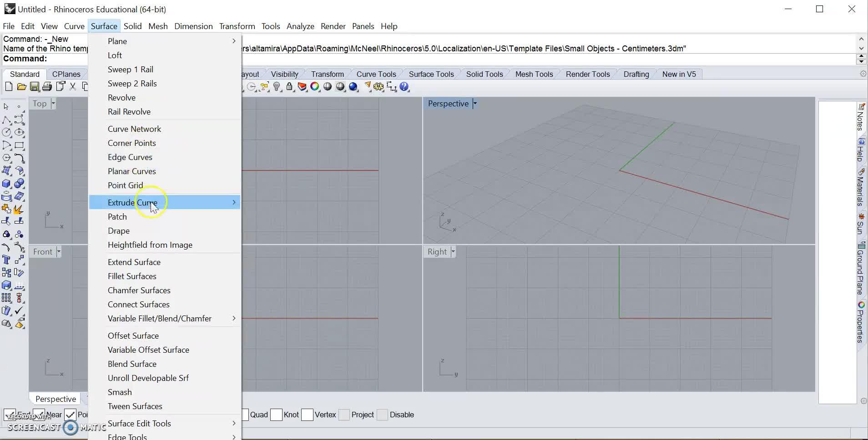Click the Lock objects padlock icon

pos(289,87)
